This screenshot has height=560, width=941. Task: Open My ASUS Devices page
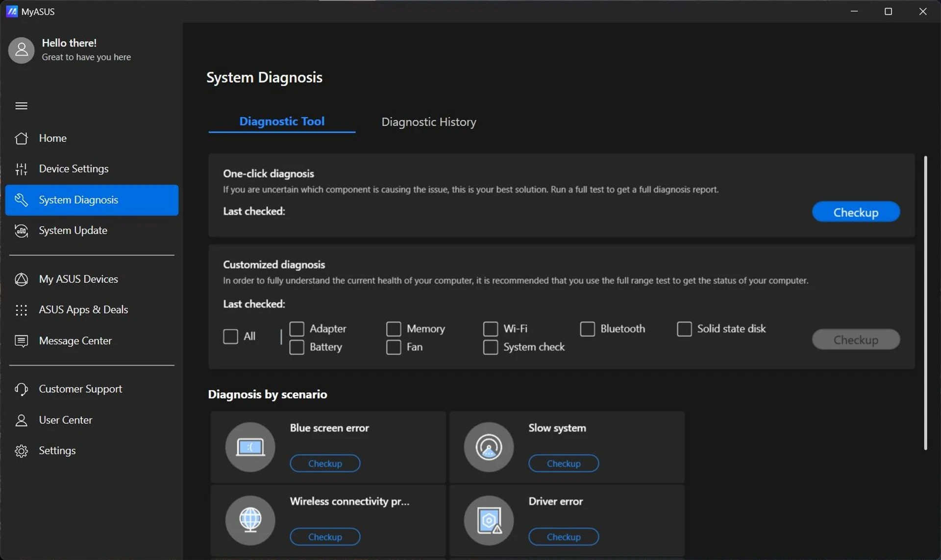tap(92, 279)
